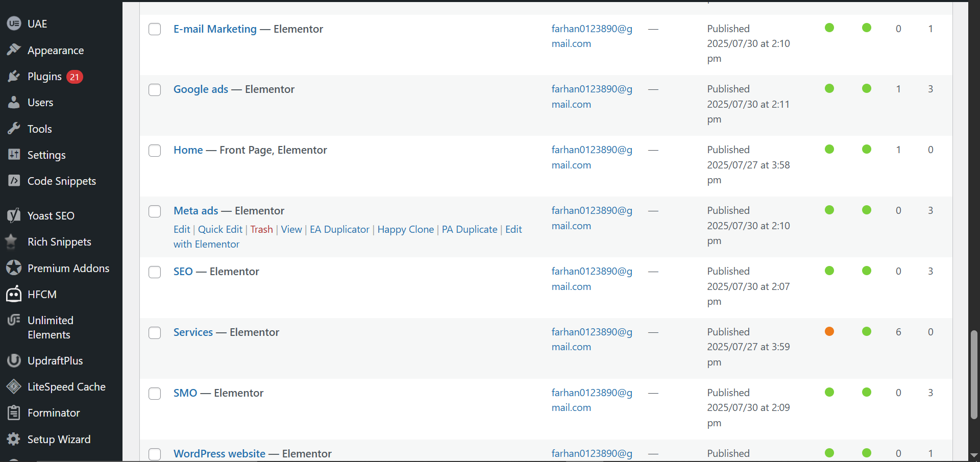The image size is (980, 462).
Task: Select the Services page checkbox
Action: (x=155, y=333)
